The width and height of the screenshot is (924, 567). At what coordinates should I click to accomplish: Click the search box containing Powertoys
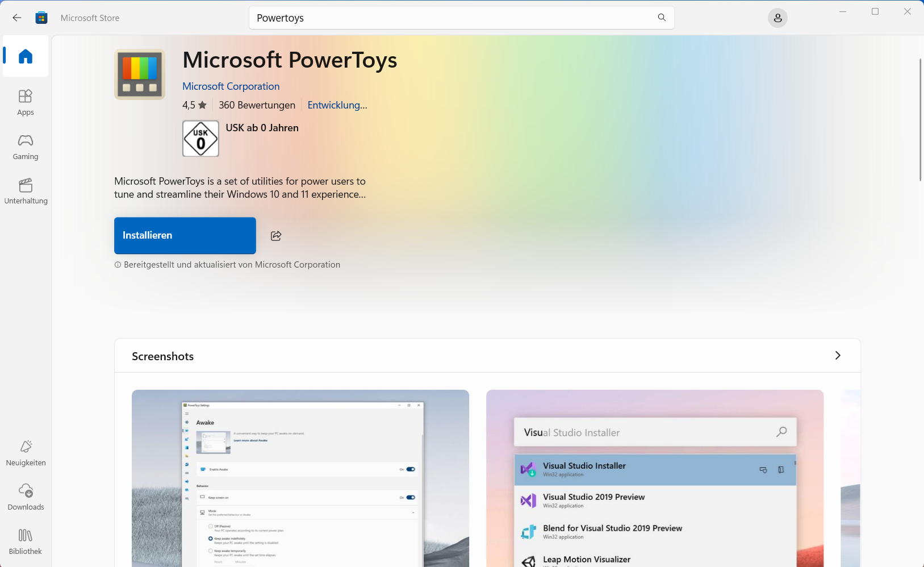point(461,18)
